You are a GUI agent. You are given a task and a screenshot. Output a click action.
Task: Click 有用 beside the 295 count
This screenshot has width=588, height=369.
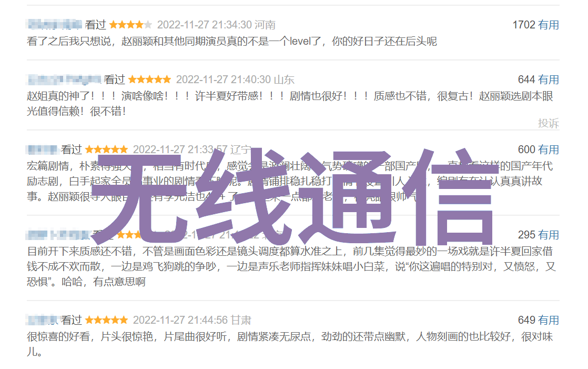pyautogui.click(x=548, y=235)
